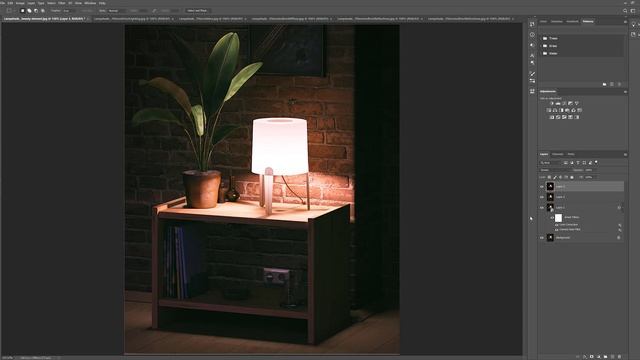Add a Hue/Saturation adjustment
The image size is (640, 360).
(x=549, y=110)
